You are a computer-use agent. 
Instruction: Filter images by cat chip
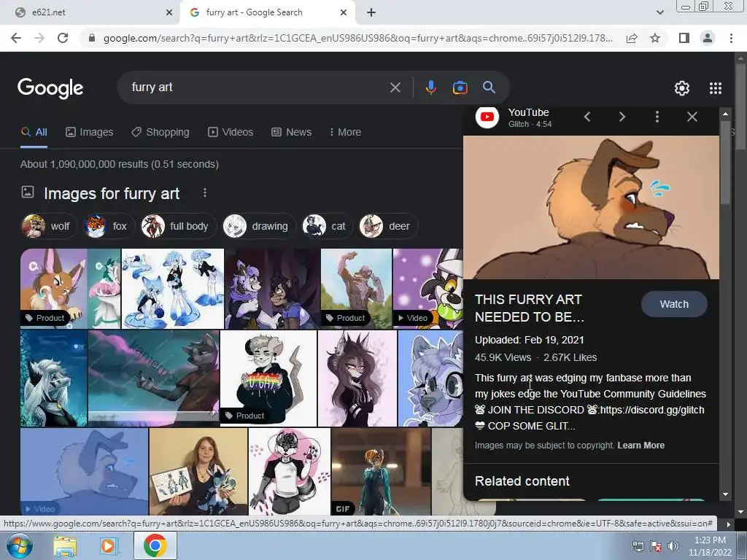[328, 226]
